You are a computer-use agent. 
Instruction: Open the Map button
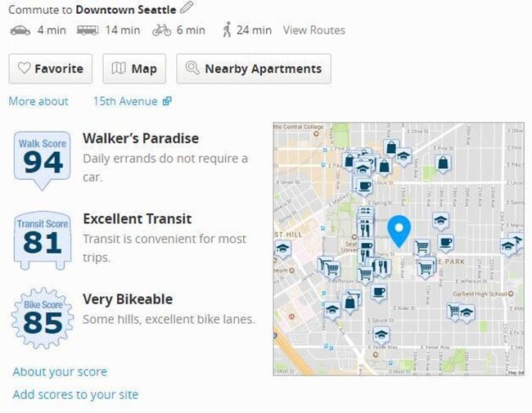(x=134, y=69)
